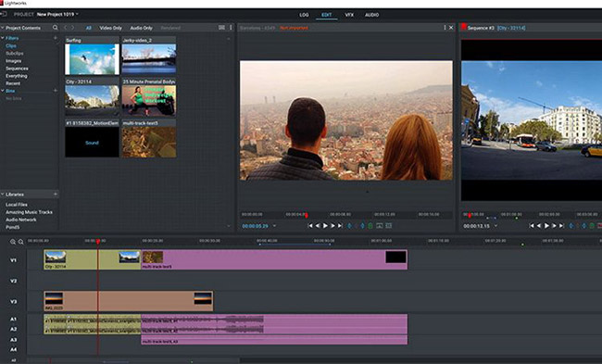Collapse the Filters tree section
Image resolution: width=602 pixels, height=364 pixels.
tap(3, 38)
